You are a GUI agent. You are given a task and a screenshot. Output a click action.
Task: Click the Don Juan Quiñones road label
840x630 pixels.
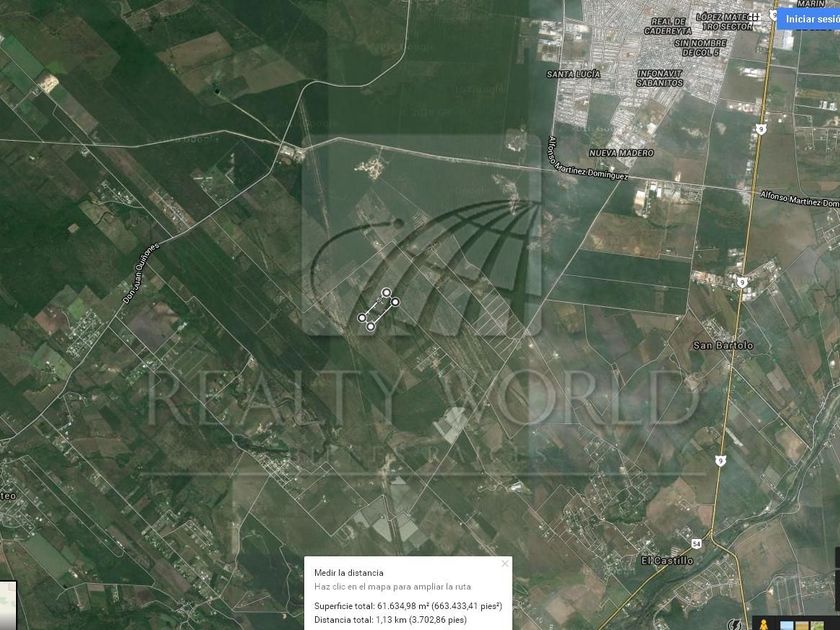(141, 273)
